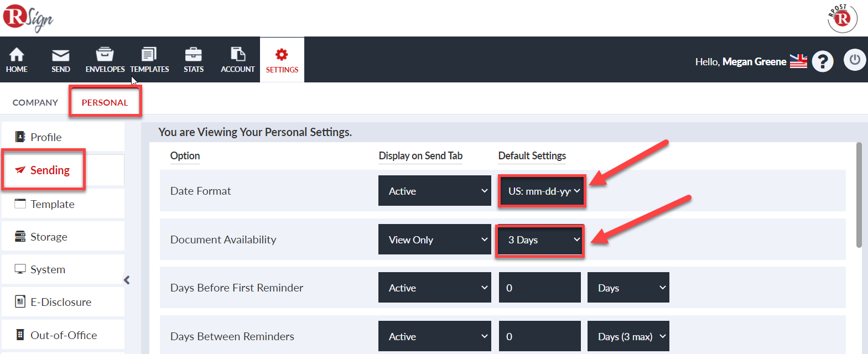Viewport: 868px width, 354px height.
Task: Click the RPost round logo
Action: [843, 18]
